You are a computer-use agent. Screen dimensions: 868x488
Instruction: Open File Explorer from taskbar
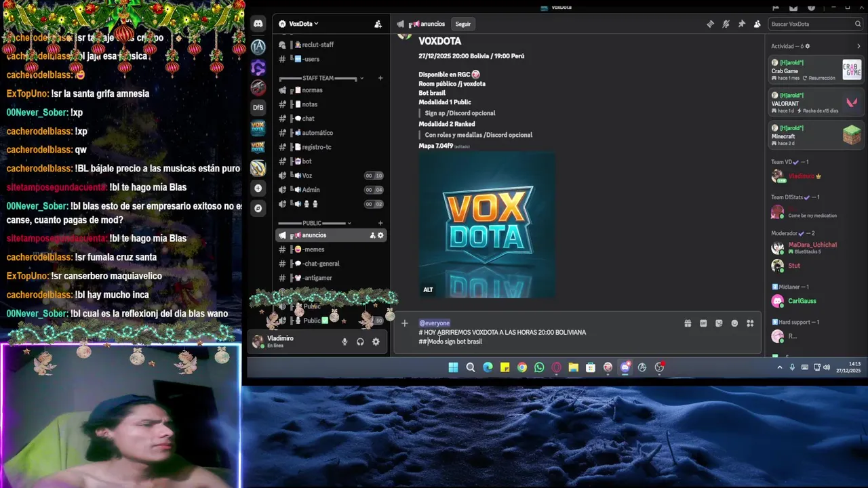573,367
